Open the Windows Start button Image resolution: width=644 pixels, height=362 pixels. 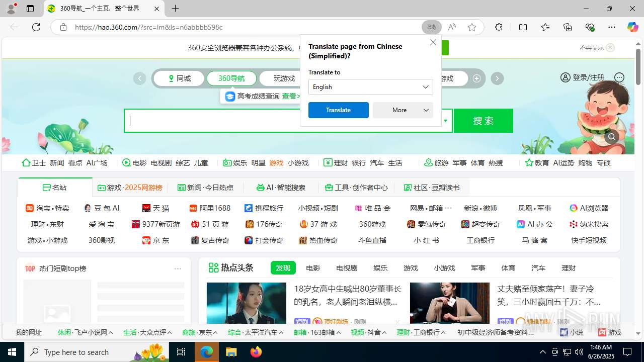pyautogui.click(x=12, y=352)
